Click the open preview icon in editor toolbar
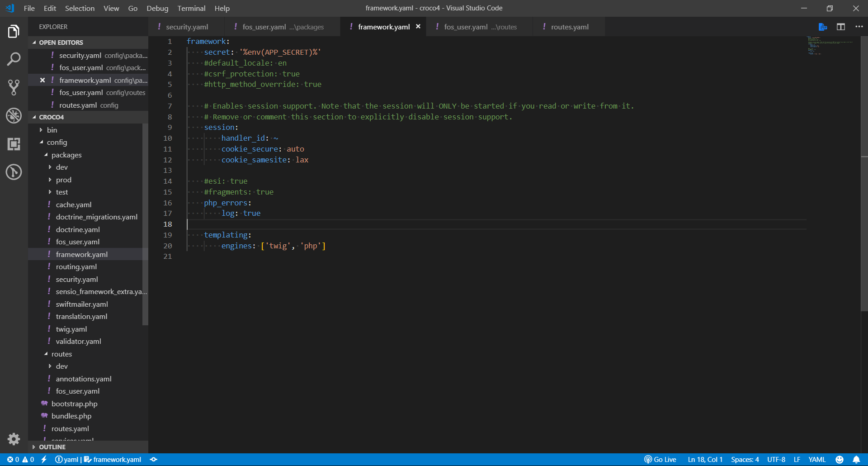The image size is (868, 466). tap(823, 27)
